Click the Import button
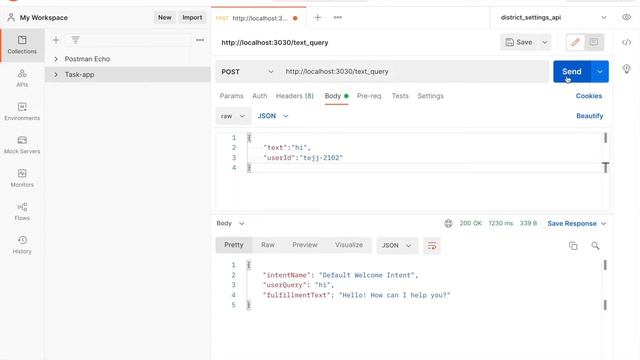 point(192,18)
